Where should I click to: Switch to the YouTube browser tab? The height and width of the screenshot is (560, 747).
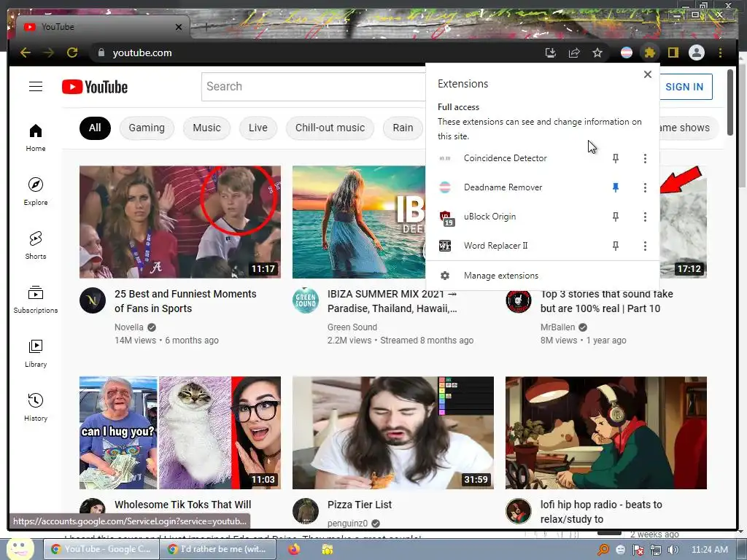click(x=102, y=27)
